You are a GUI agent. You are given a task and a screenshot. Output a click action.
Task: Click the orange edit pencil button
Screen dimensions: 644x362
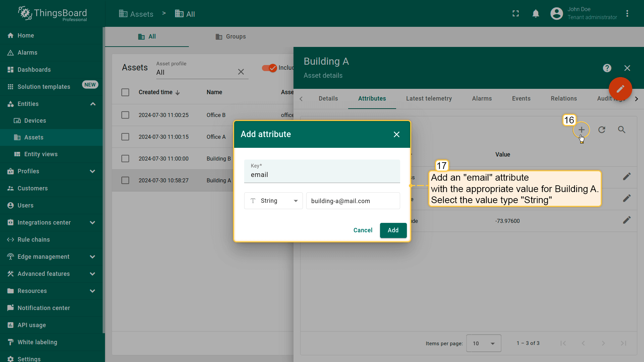click(620, 88)
